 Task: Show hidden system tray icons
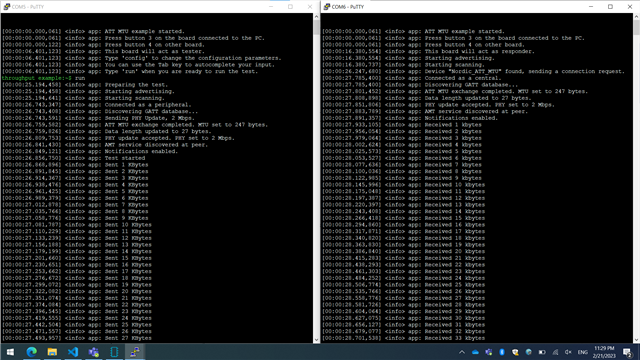pos(462,352)
